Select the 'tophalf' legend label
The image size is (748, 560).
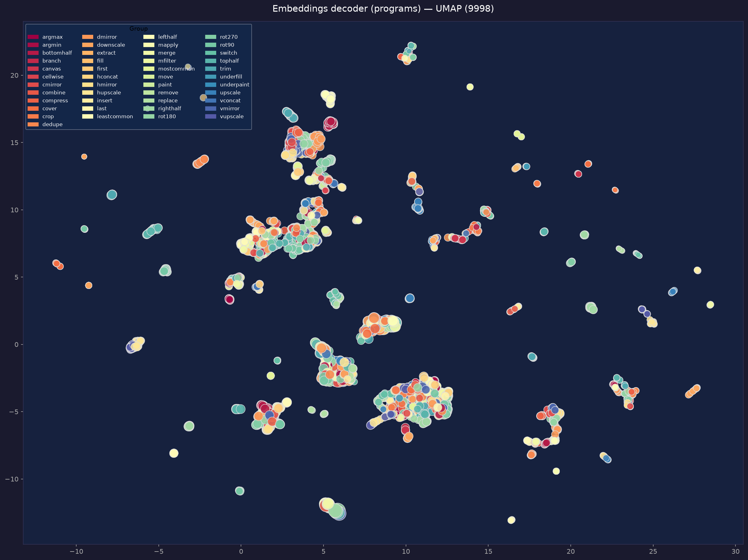229,61
